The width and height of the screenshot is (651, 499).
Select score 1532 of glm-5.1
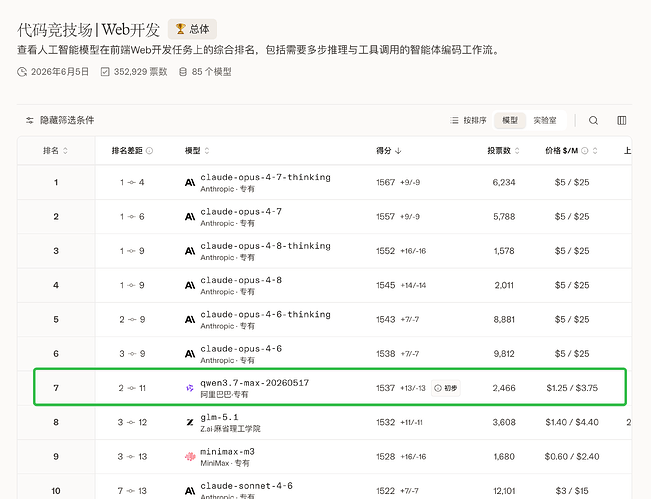pos(385,422)
